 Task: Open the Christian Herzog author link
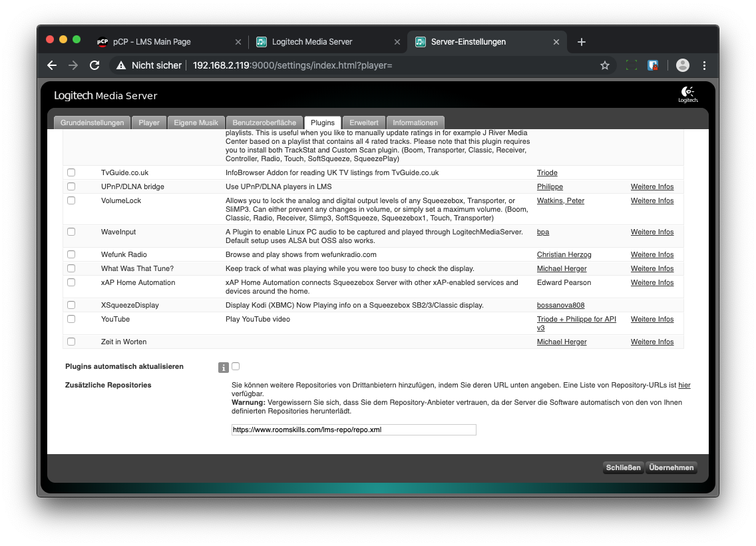564,254
